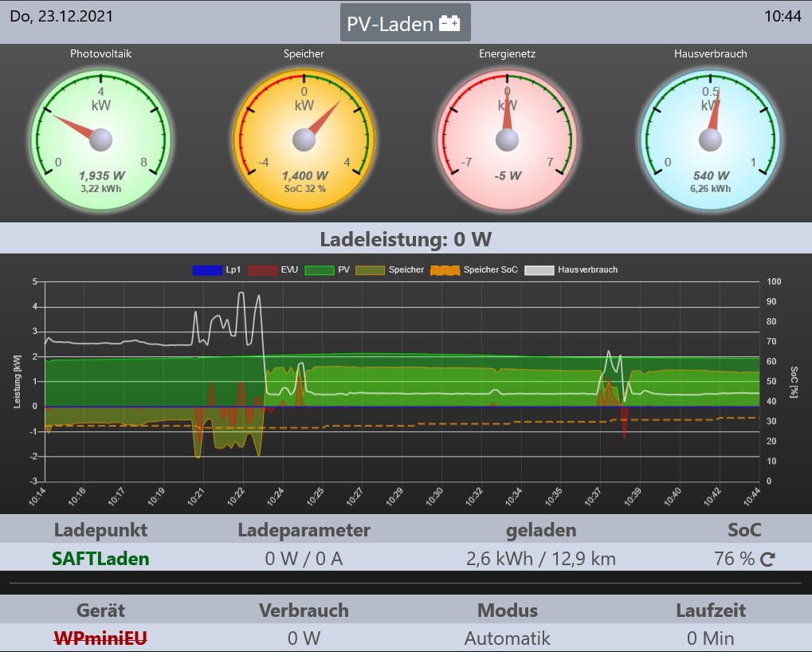This screenshot has width=812, height=652.
Task: Click the Laufzeit column header
Action: click(711, 610)
